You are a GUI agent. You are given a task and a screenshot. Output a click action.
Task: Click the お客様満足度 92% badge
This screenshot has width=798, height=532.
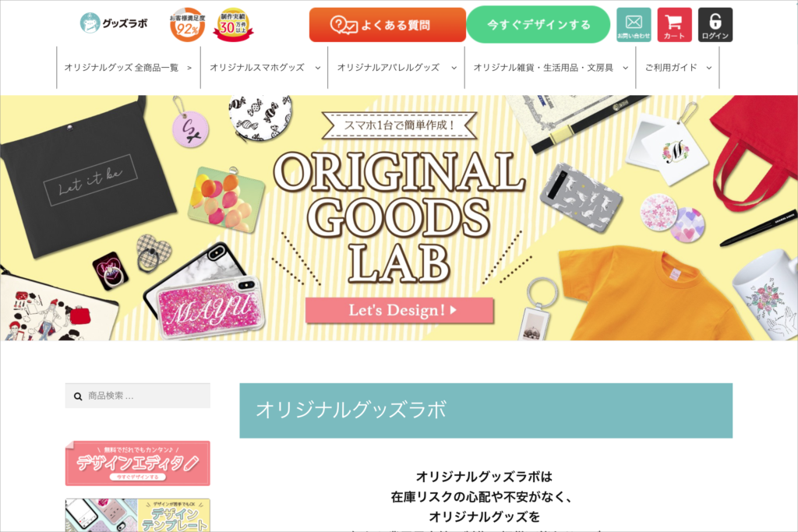click(187, 24)
